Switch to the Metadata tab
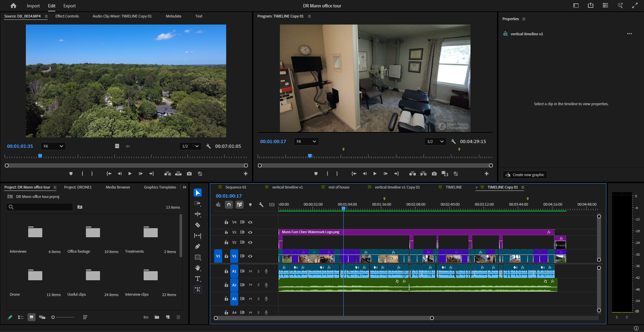The width and height of the screenshot is (644, 332). pos(174,16)
